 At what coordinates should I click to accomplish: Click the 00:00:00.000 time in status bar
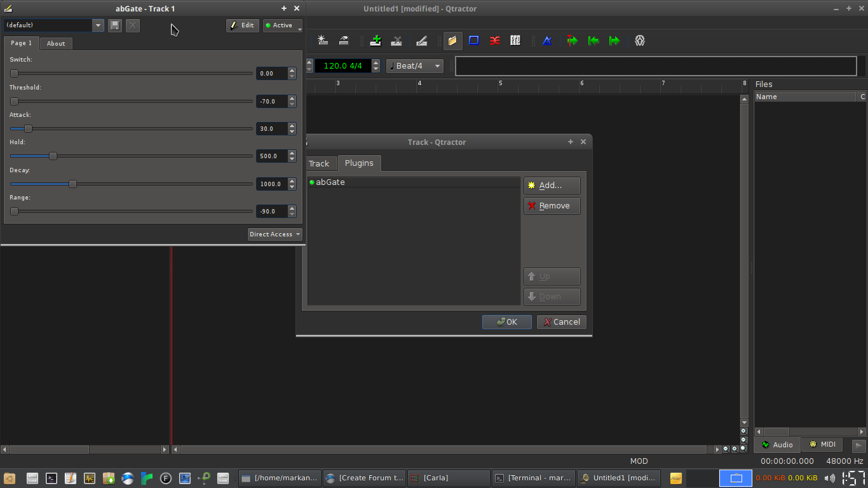[787, 461]
